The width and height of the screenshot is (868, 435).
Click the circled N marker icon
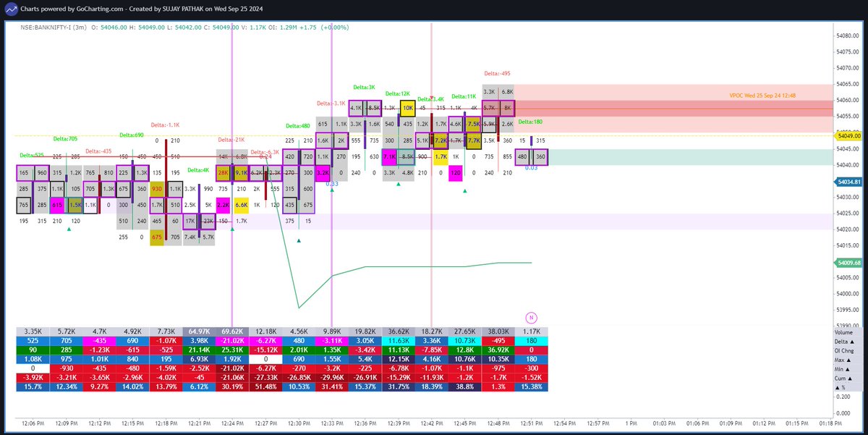(x=530, y=316)
